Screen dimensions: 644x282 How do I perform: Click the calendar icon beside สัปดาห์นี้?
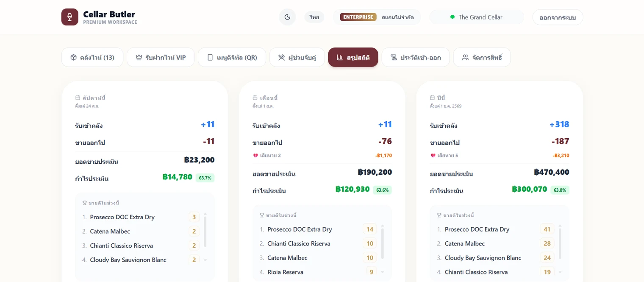coord(78,98)
